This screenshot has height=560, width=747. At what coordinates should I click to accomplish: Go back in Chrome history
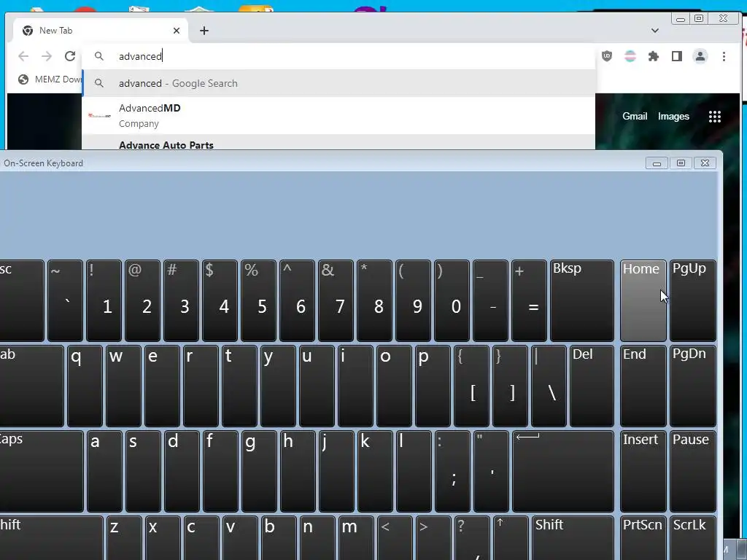(x=23, y=56)
